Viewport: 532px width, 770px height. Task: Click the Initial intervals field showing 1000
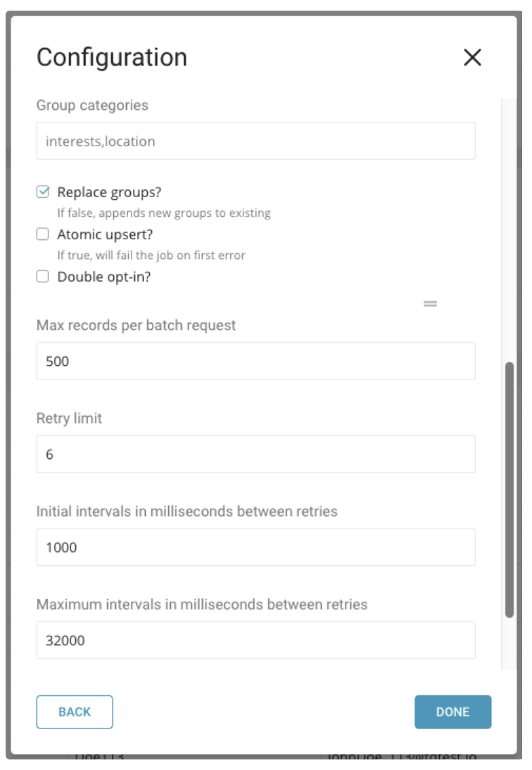pyautogui.click(x=255, y=547)
